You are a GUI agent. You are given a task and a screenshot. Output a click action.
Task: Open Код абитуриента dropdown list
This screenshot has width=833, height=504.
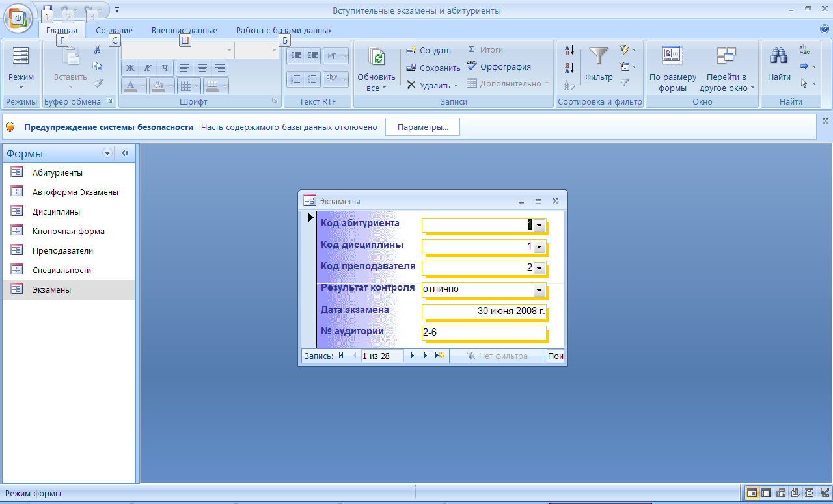coord(539,224)
